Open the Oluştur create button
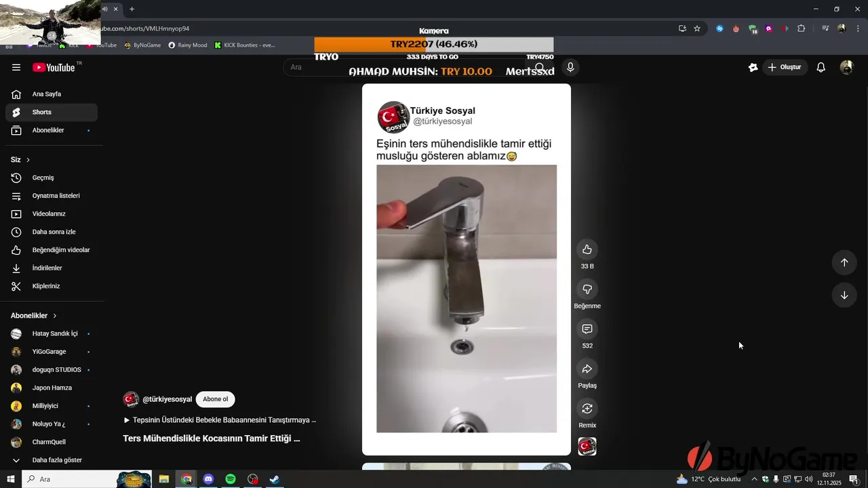Viewport: 868px width, 488px height. (x=785, y=67)
